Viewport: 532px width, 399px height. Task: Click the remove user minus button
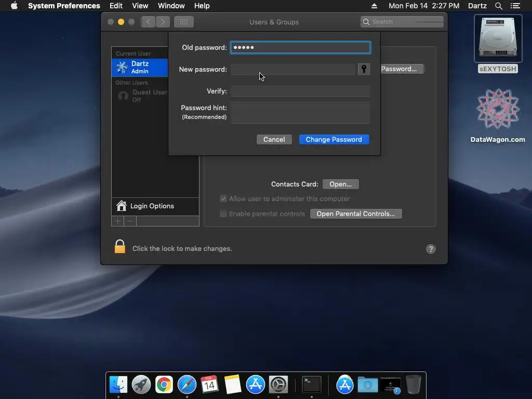click(130, 221)
